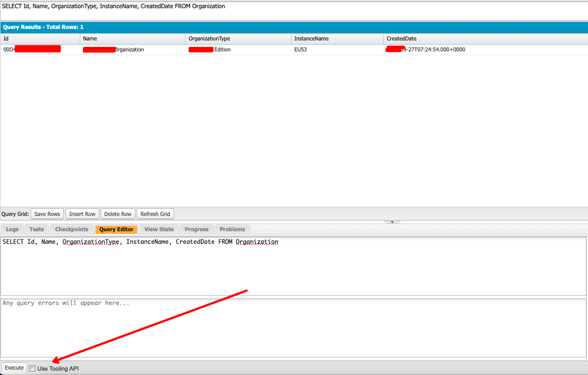Execute the SOQL query

point(14,367)
